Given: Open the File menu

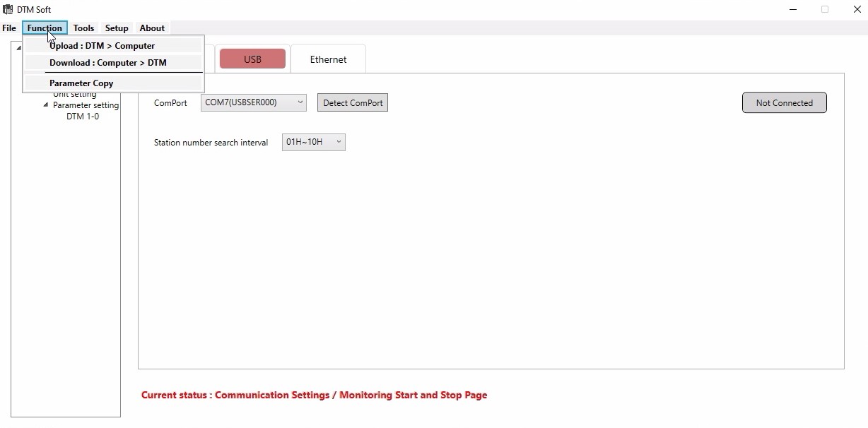Looking at the screenshot, I should tap(9, 28).
